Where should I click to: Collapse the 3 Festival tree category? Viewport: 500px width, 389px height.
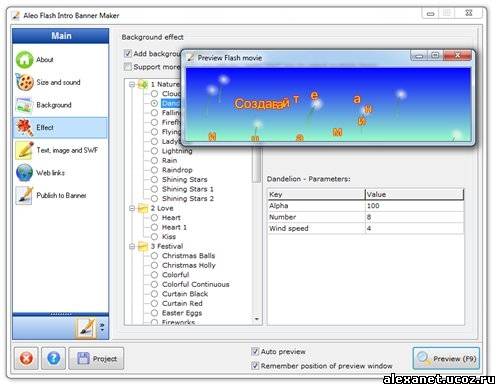coord(132,246)
